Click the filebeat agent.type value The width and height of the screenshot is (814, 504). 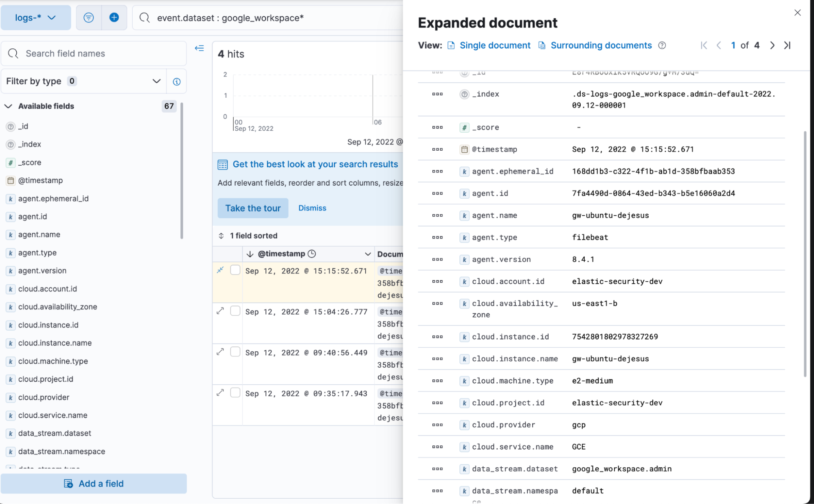(590, 237)
